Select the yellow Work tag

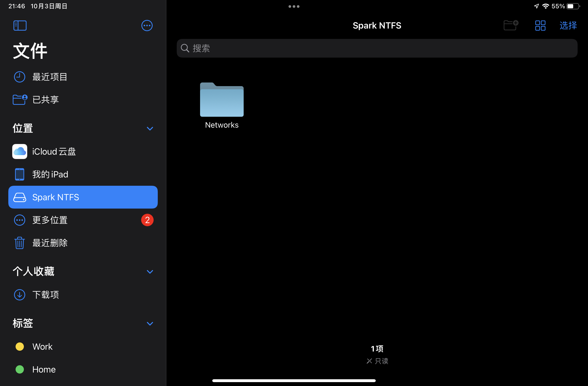(42, 347)
